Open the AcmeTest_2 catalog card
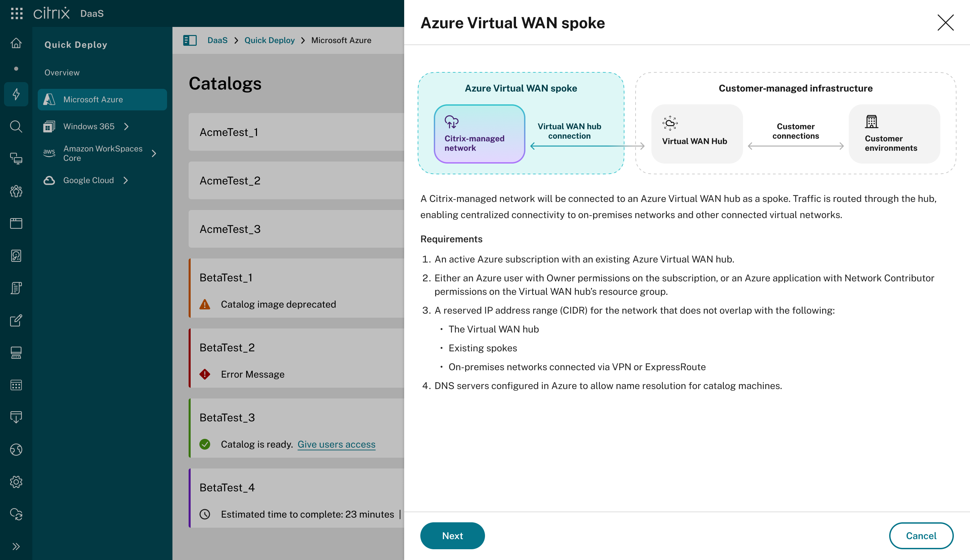Screen dimensions: 970x560 pos(296,180)
